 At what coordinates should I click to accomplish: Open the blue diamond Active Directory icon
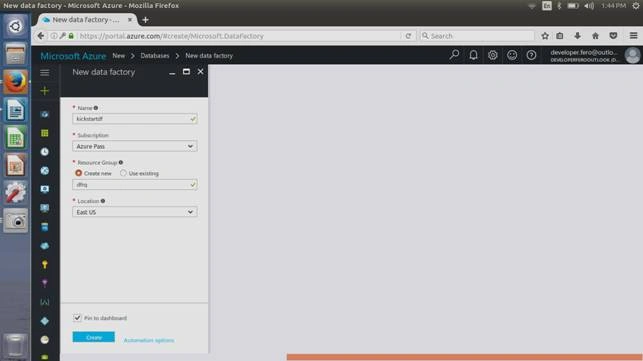pyautogui.click(x=45, y=321)
